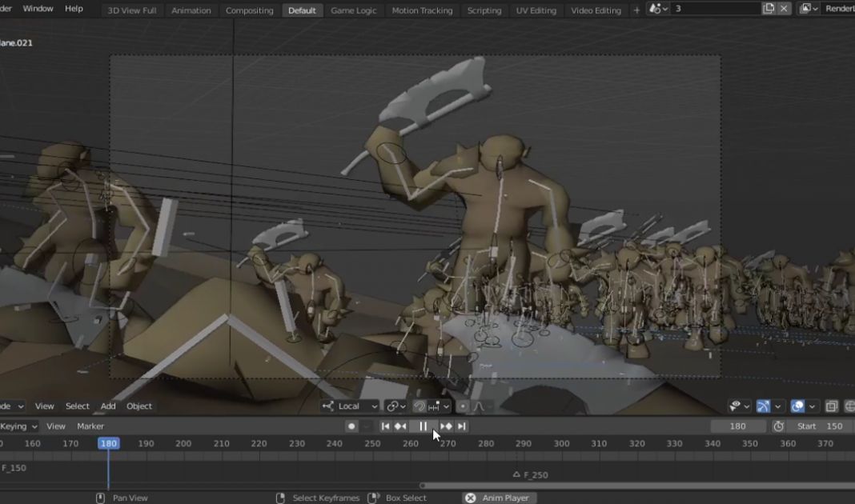Toggle proportional editing
Screen dimensions: 855x504
click(463, 406)
